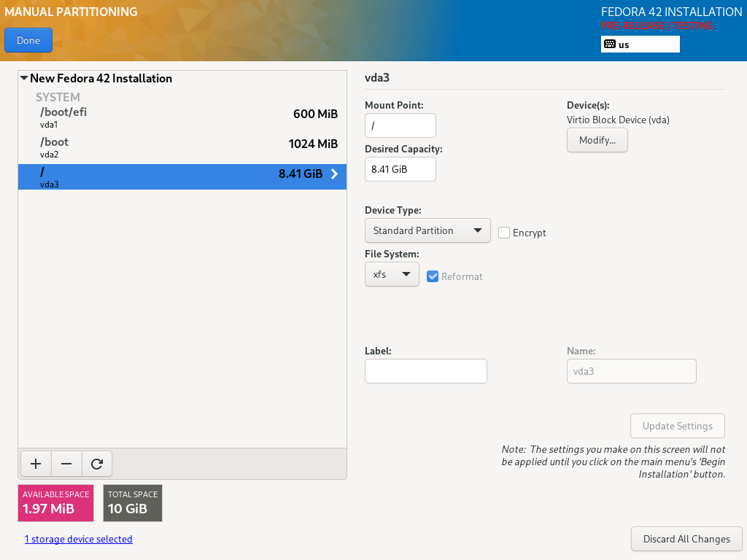Collapse the New Fedora 42 Installation group
This screenshot has height=560, width=747.
tap(24, 78)
